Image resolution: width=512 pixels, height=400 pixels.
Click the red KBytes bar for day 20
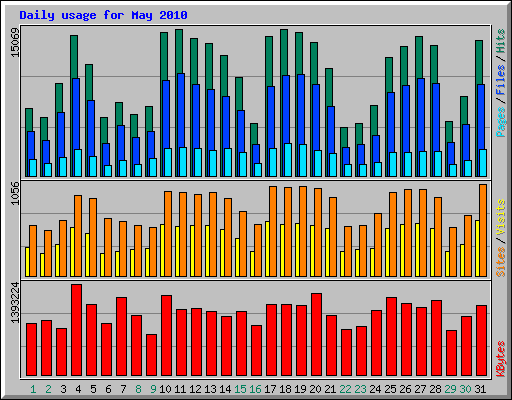tap(316, 335)
